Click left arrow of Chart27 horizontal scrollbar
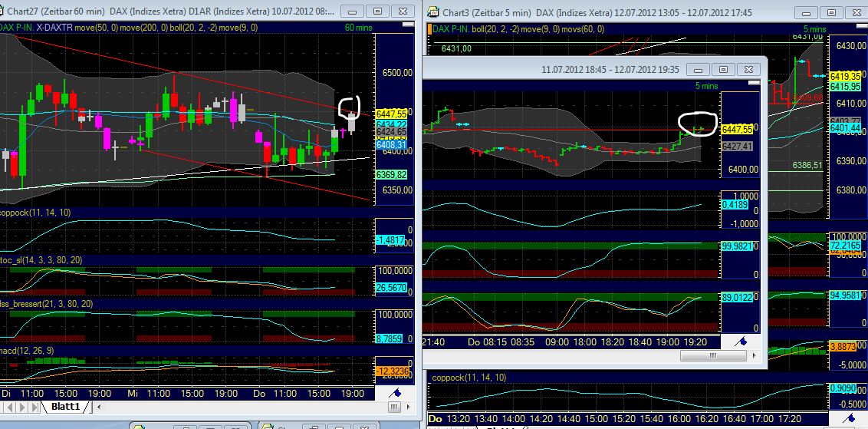This screenshot has width=868, height=429. (100, 407)
